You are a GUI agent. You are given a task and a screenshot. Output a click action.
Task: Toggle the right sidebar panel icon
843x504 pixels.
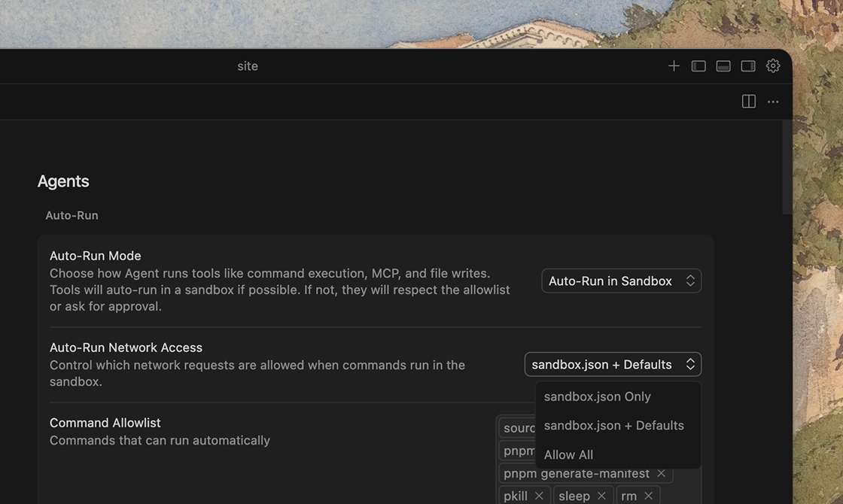(x=748, y=66)
